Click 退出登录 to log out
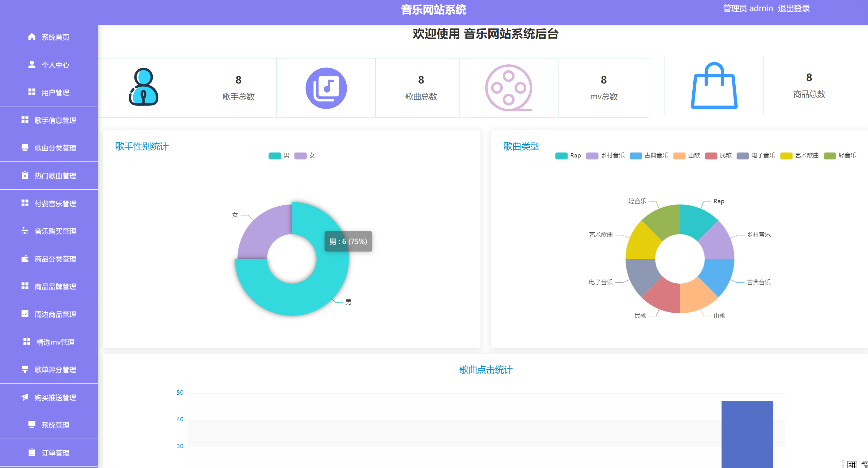868x468 pixels. coord(794,8)
